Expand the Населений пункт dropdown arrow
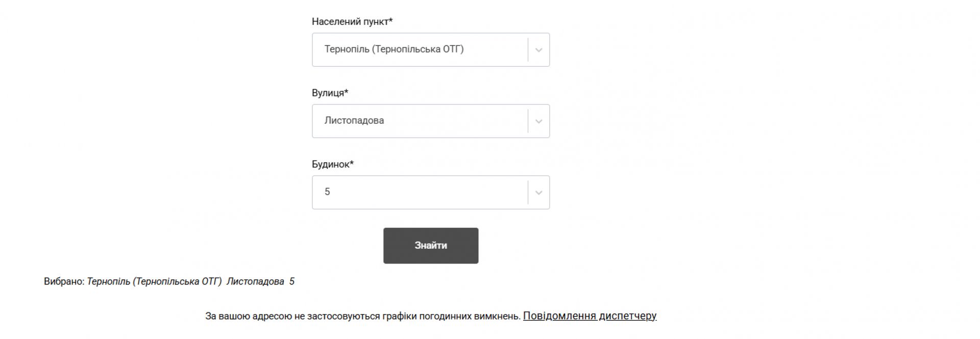The height and width of the screenshot is (339, 980). (538, 50)
